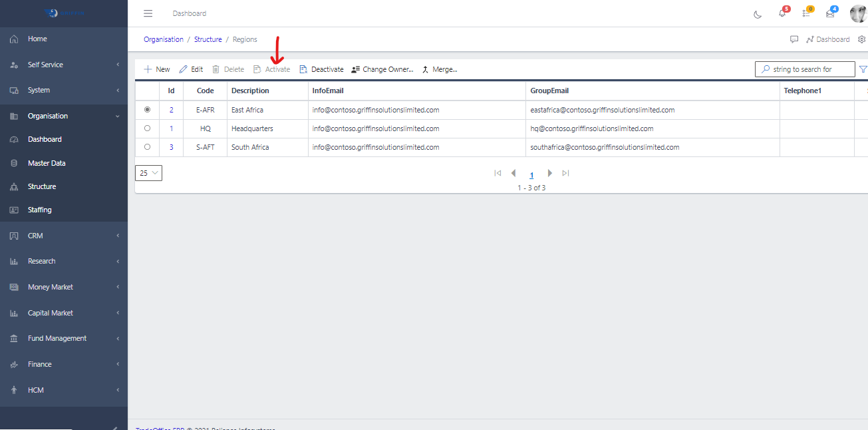Open Staffing in the sidebar
The width and height of the screenshot is (868, 430).
(39, 210)
